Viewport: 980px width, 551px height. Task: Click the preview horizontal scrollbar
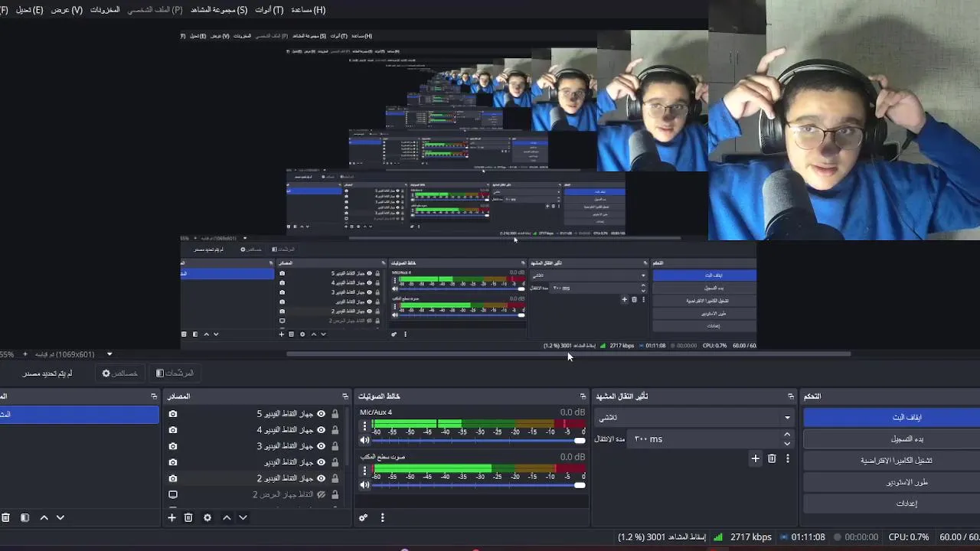point(569,354)
